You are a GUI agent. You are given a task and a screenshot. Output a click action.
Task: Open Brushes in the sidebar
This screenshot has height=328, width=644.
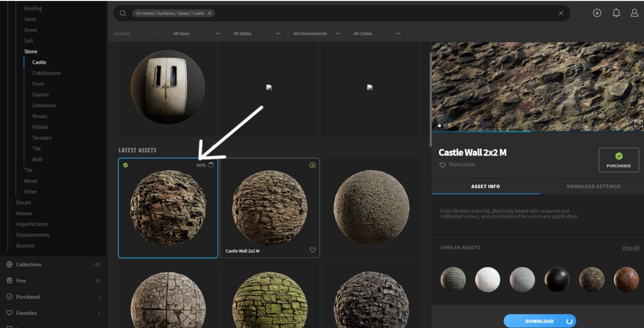(x=25, y=245)
